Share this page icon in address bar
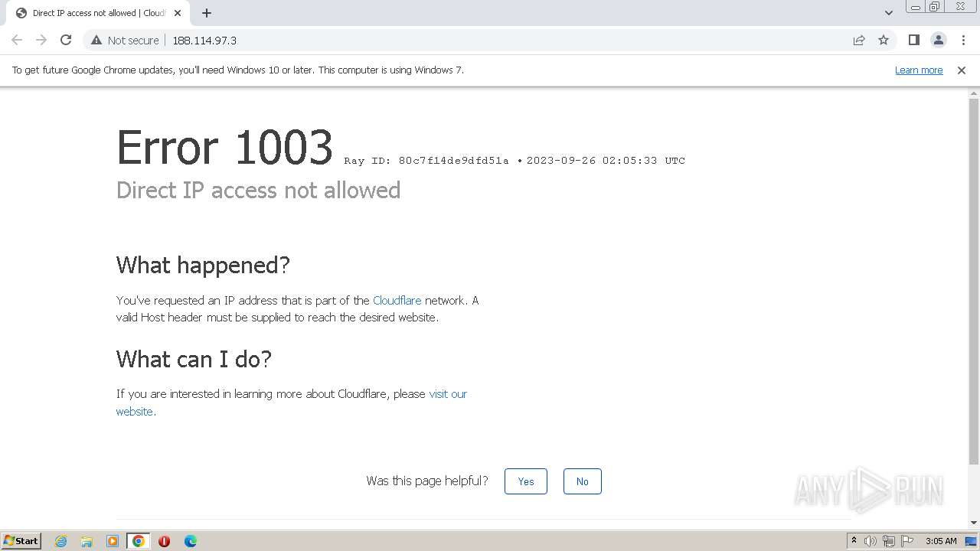The height and width of the screenshot is (551, 980). click(x=859, y=41)
